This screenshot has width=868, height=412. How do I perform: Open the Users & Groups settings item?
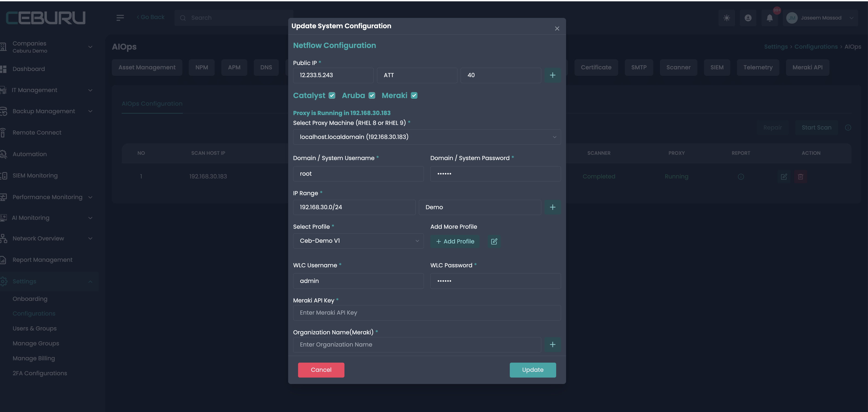point(34,328)
